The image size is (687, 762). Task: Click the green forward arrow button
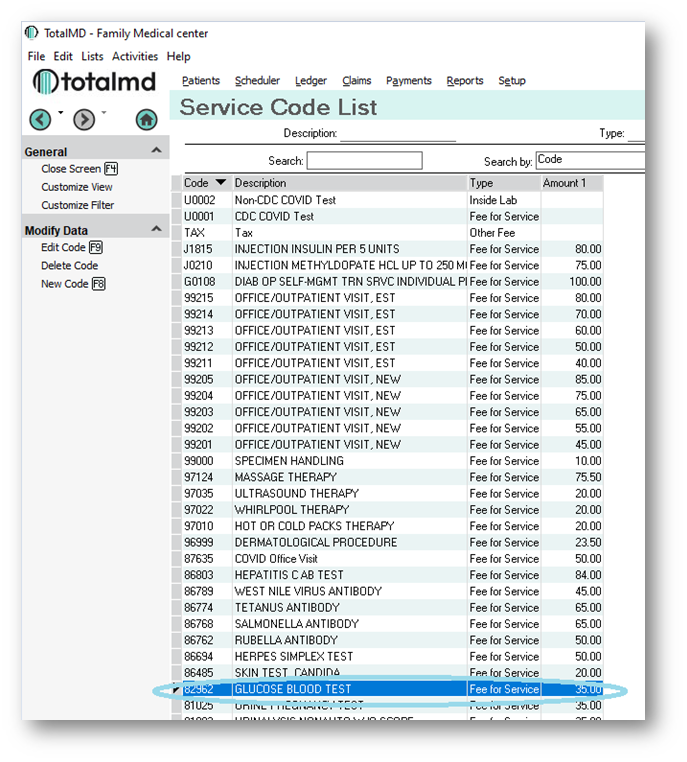pos(84,120)
